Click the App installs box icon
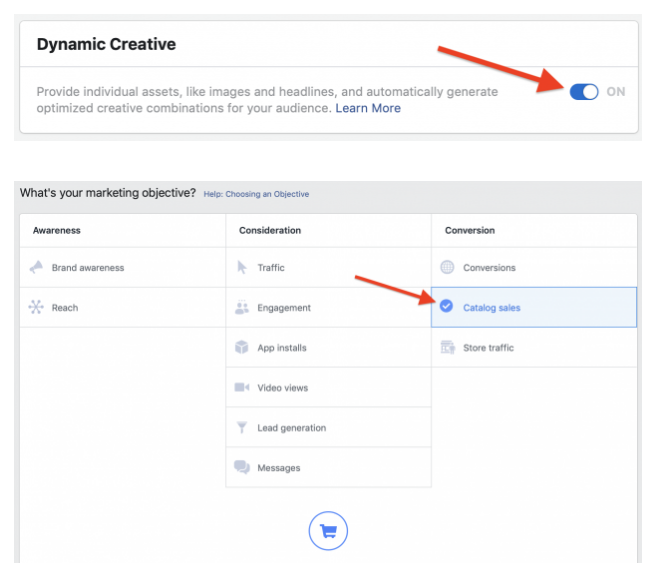The height and width of the screenshot is (568, 647). (242, 348)
